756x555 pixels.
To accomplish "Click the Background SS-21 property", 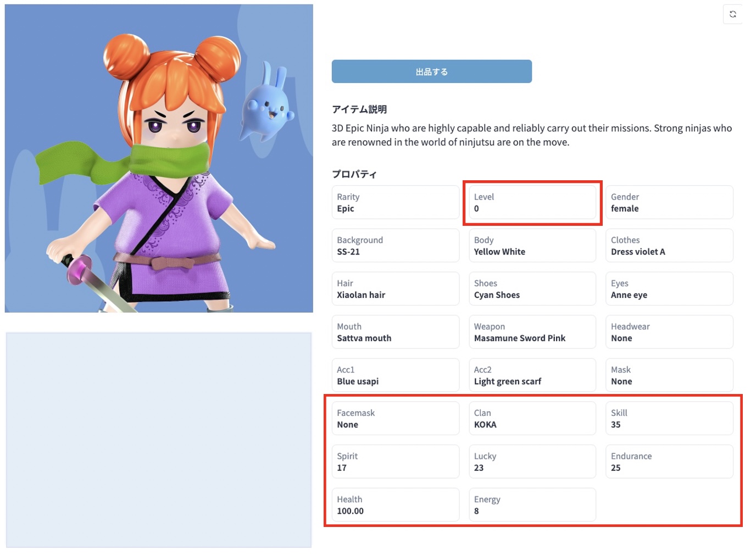I will pos(395,246).
